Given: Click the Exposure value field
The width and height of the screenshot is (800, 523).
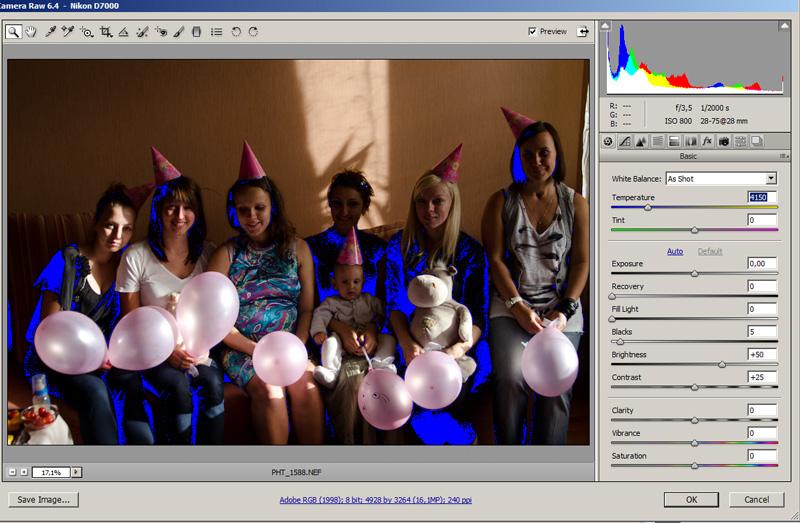Looking at the screenshot, I should [x=762, y=263].
